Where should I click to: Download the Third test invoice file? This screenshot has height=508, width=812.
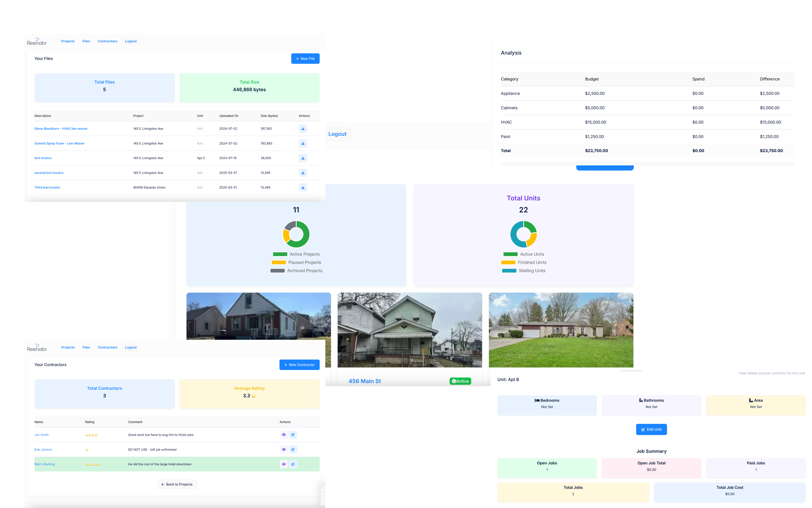coord(303,187)
